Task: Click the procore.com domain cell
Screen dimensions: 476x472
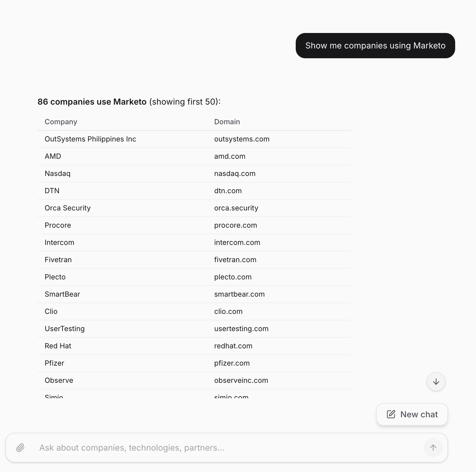Action: (235, 225)
